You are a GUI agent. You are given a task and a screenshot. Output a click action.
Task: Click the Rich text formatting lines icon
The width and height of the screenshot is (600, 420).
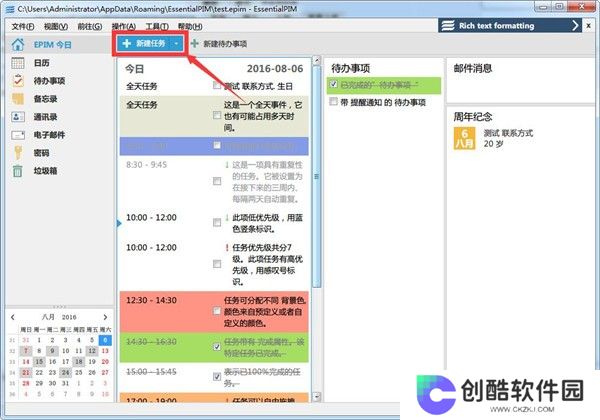[x=448, y=26]
